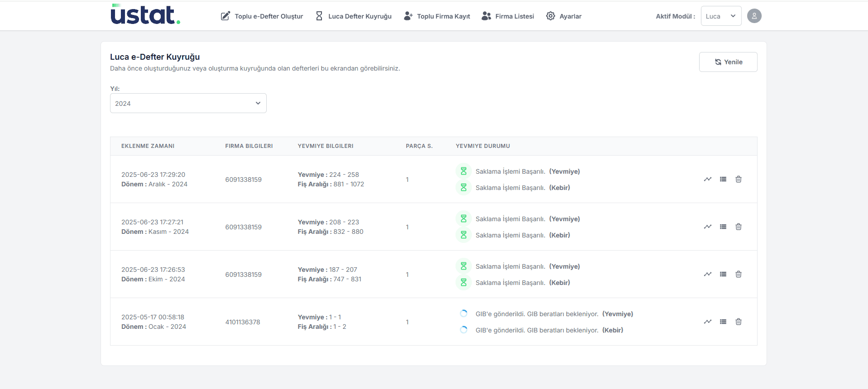This screenshot has height=389, width=868.
Task: Open the chart icon for Kasım 2024 row
Action: pyautogui.click(x=708, y=227)
